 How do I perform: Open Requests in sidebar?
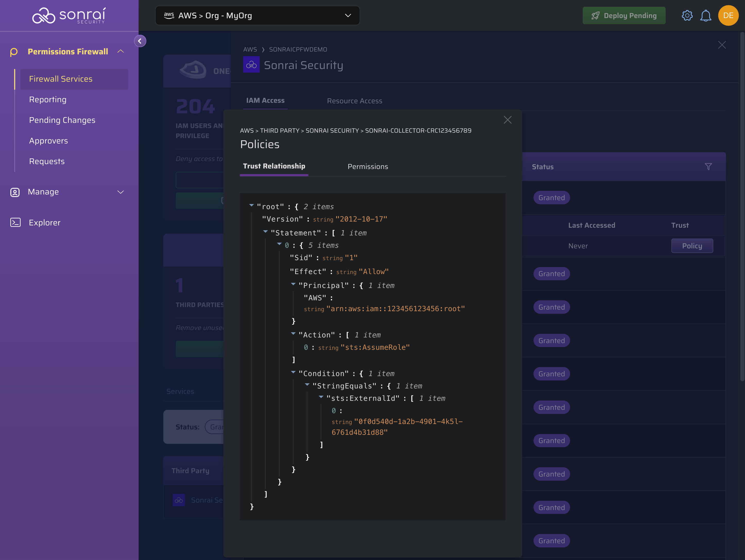point(47,161)
